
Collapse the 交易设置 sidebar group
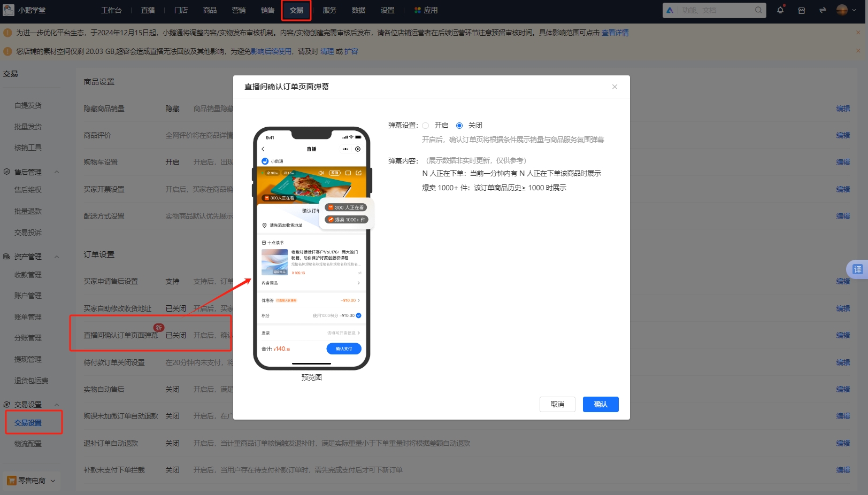57,404
